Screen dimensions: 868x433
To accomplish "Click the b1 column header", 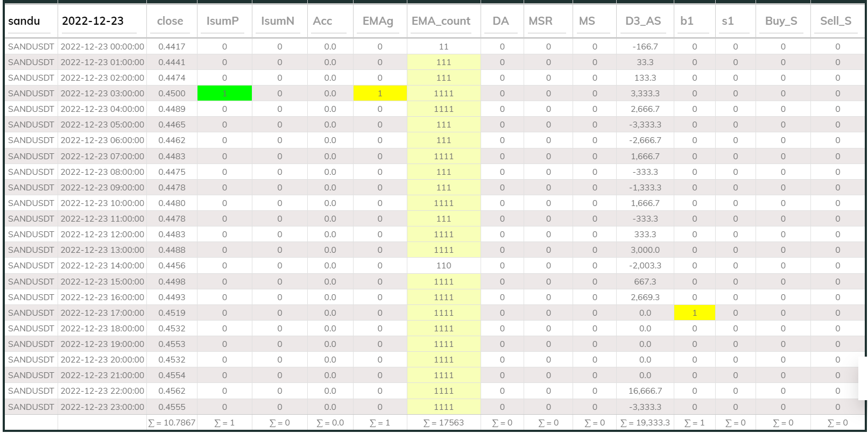I will click(x=687, y=21).
